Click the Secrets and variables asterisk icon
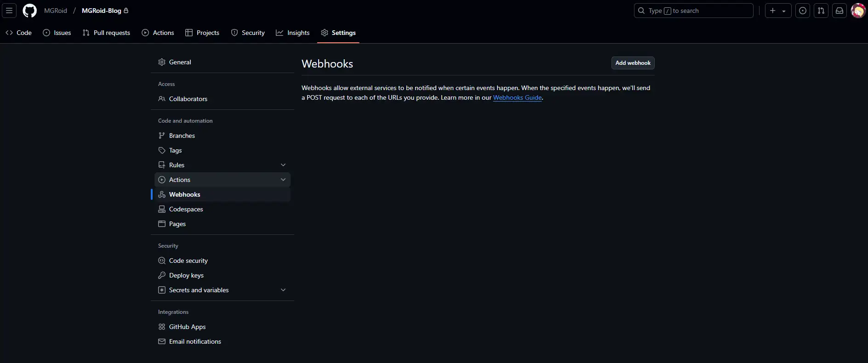The height and width of the screenshot is (363, 868). 162,290
